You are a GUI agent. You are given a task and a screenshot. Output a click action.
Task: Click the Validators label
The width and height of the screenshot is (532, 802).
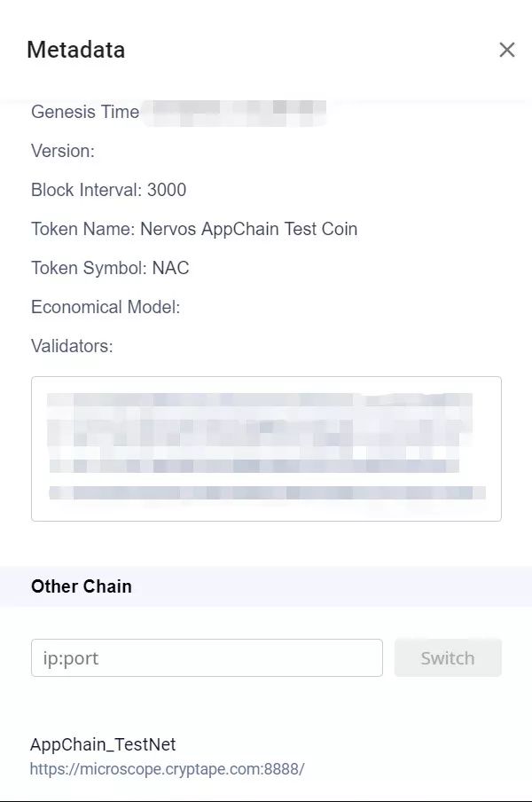pos(72,346)
